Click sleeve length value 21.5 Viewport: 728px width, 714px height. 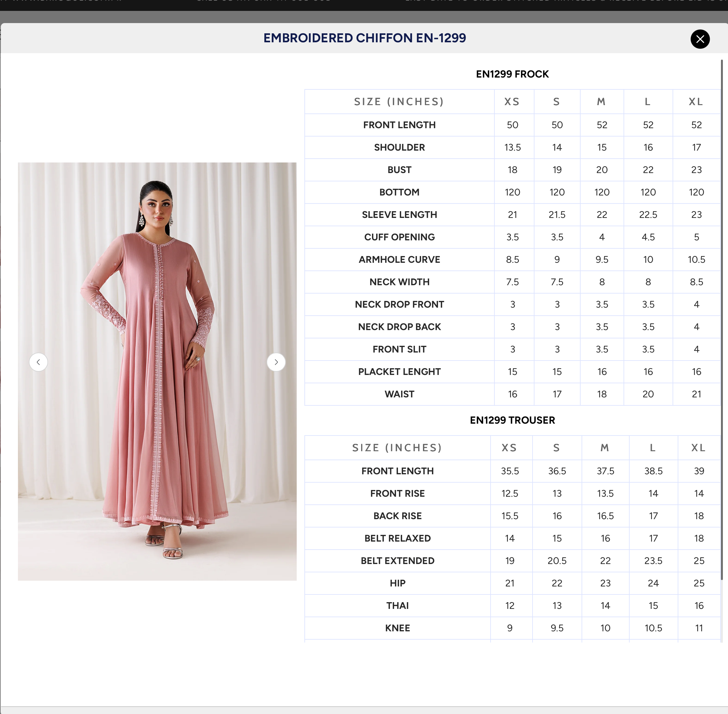tap(557, 214)
